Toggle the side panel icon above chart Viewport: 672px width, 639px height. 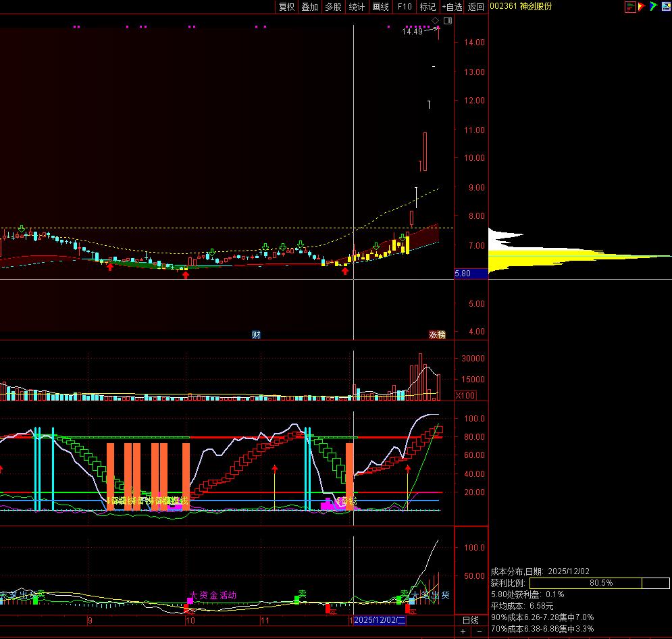click(447, 21)
